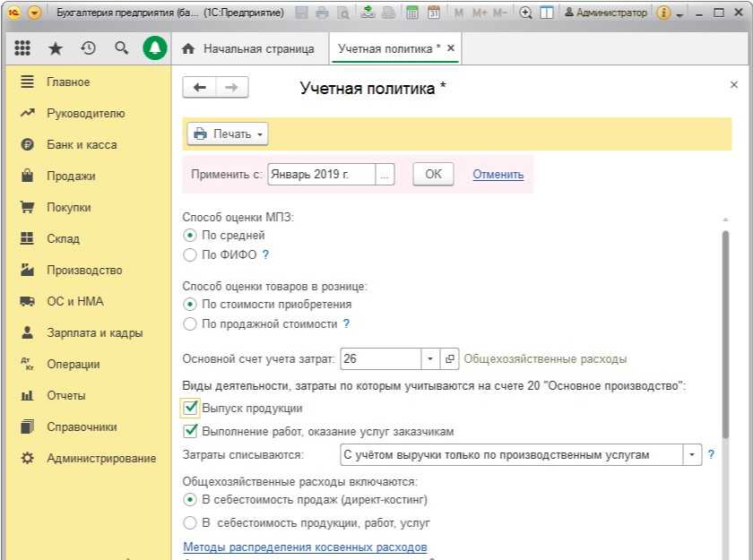The width and height of the screenshot is (753, 560).
Task: Uncheck the Выпуск продукции checkbox
Action: pos(190,409)
